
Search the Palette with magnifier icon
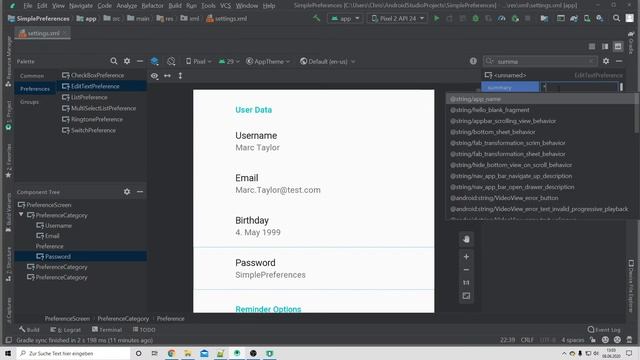tap(114, 61)
